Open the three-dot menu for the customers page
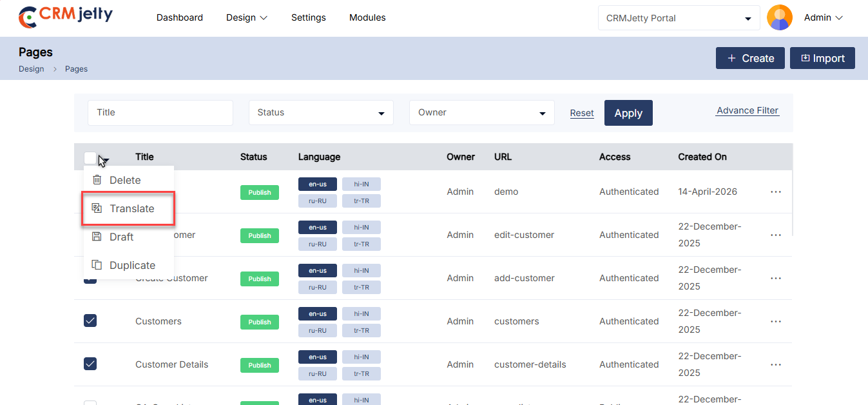The height and width of the screenshot is (405, 868). (775, 322)
